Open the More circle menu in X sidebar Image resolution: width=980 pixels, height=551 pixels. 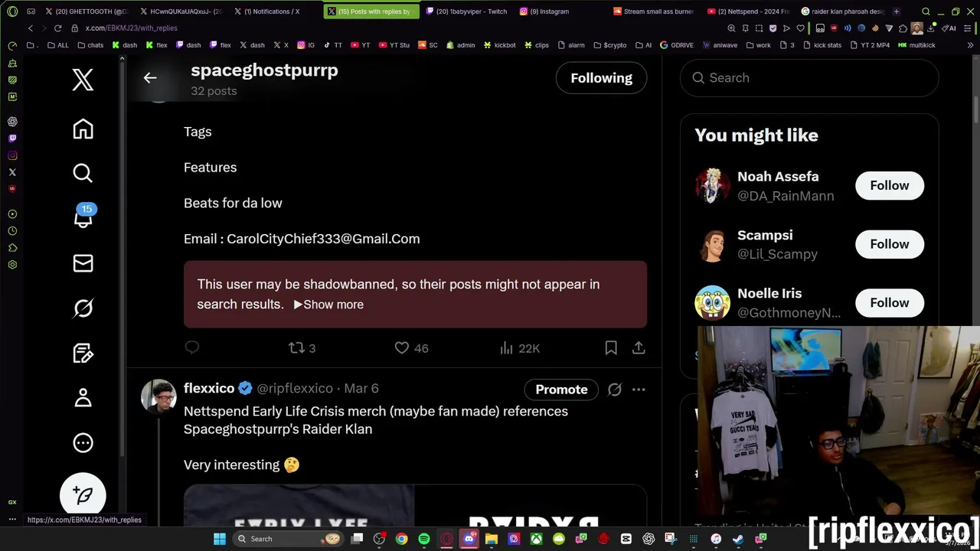tap(83, 442)
